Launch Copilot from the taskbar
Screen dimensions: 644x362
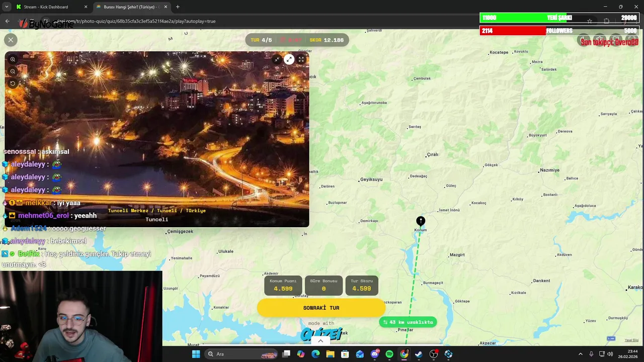click(x=301, y=354)
